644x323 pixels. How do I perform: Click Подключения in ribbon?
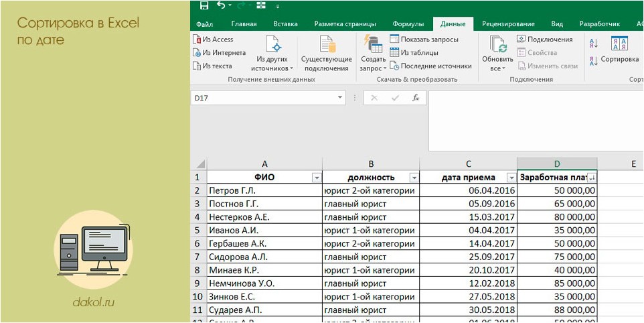pyautogui.click(x=545, y=40)
